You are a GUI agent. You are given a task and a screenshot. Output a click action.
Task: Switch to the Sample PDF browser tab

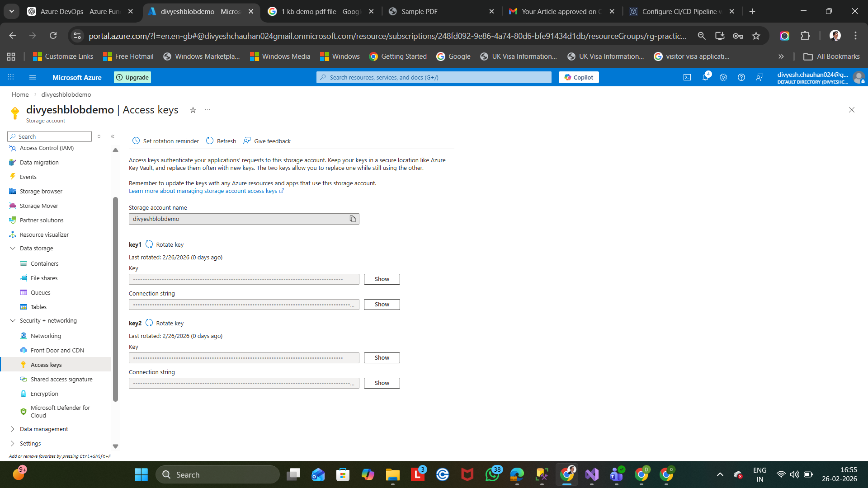point(419,11)
